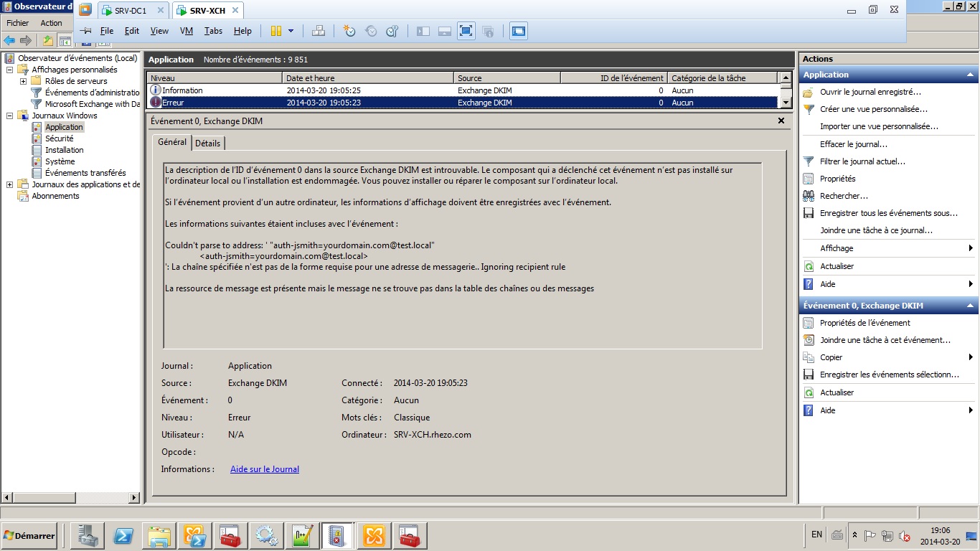
Task: Click the VMware pause VM button
Action: tap(276, 31)
